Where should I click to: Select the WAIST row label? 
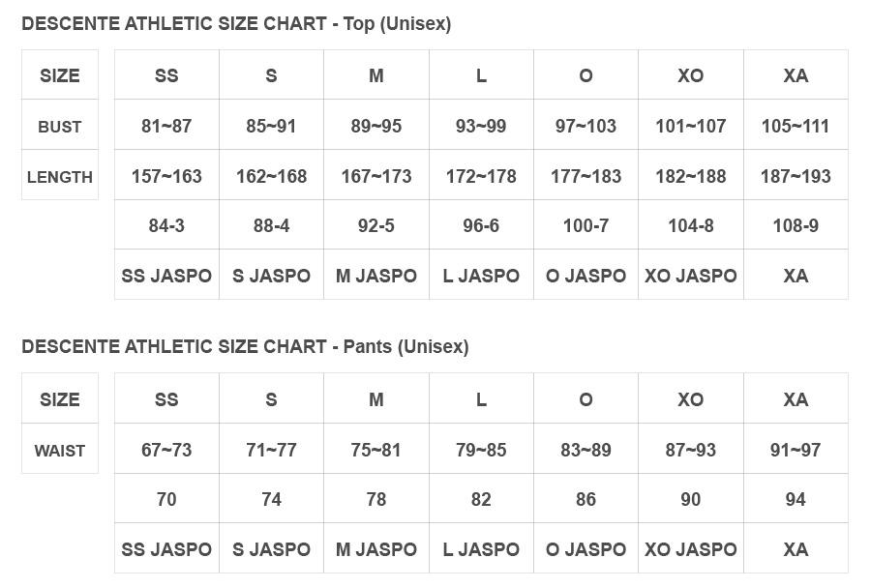coord(59,451)
